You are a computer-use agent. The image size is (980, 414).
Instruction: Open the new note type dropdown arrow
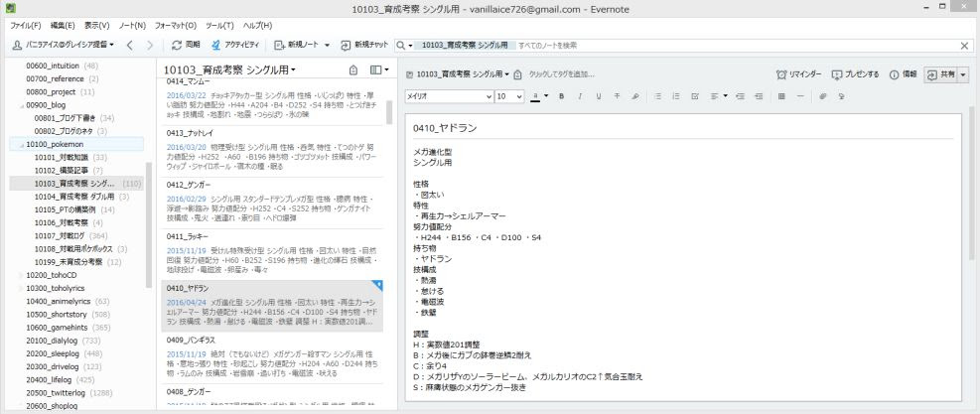[327, 45]
